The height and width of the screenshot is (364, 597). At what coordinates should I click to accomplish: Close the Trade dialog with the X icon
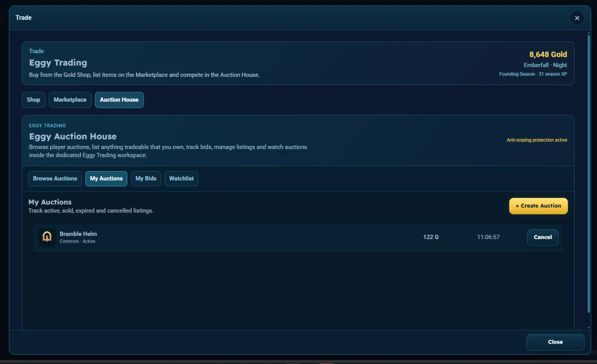tap(577, 18)
